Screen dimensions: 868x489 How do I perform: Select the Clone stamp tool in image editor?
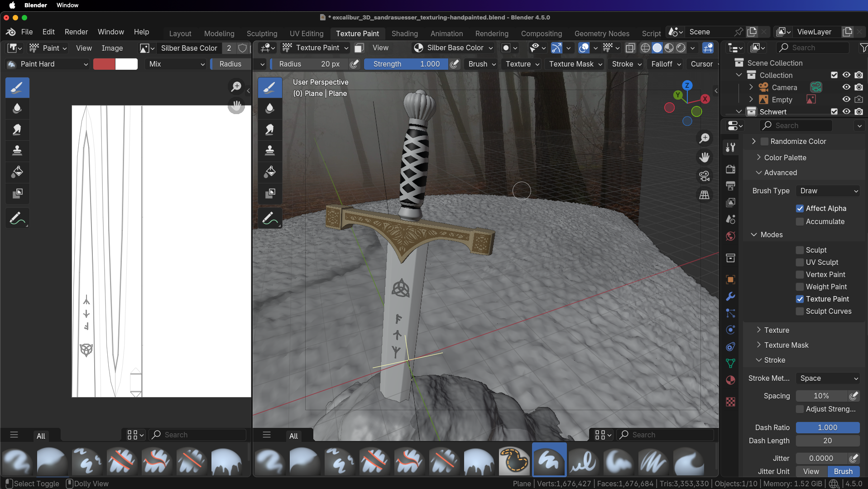17,150
